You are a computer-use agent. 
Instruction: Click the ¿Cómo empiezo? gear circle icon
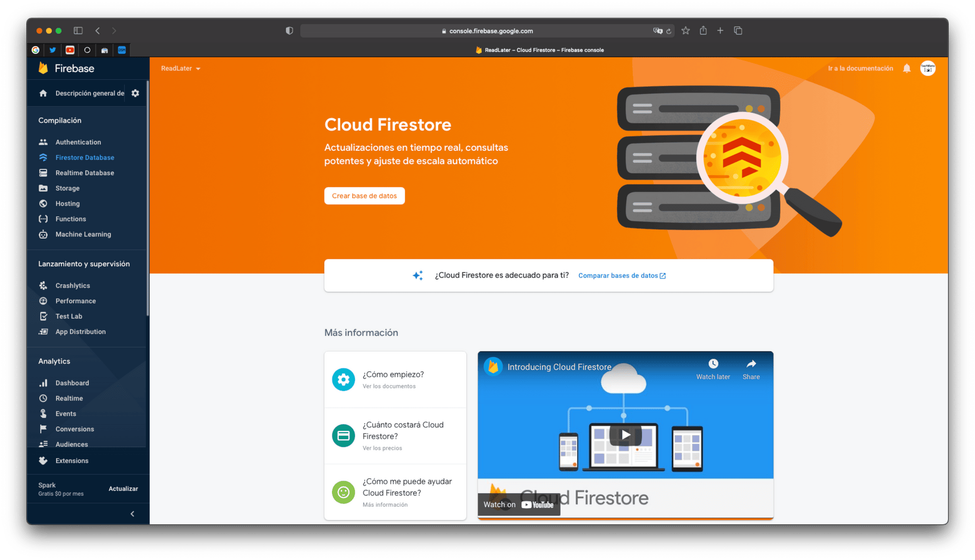coord(343,379)
